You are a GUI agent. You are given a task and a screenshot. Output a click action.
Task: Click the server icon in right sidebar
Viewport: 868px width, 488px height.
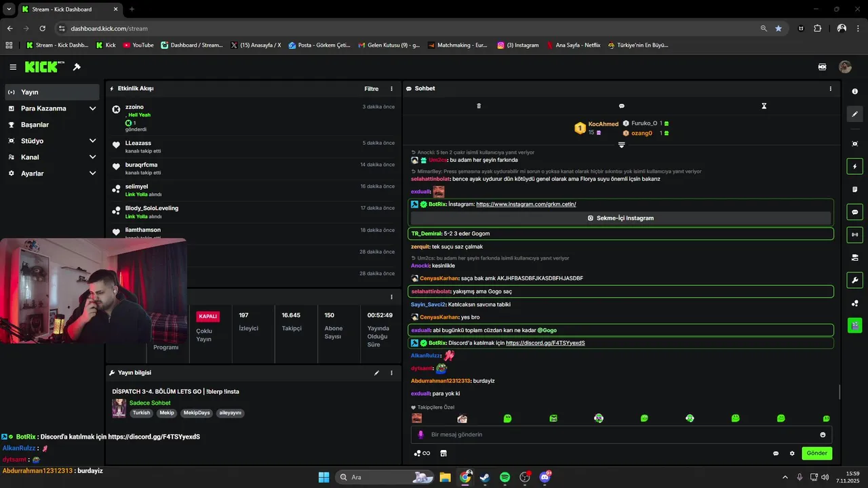coord(854,258)
